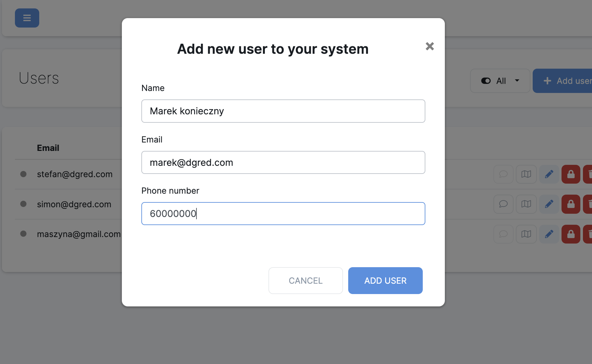Open map for maszyna@gmail.com
The width and height of the screenshot is (592, 364).
click(x=526, y=234)
